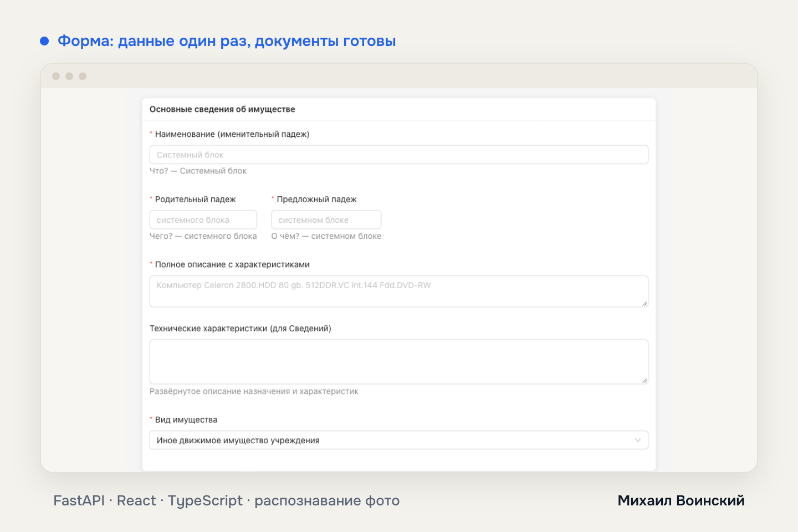
Task: Click the Основные сведения об имуществе heading
Action: click(x=222, y=109)
